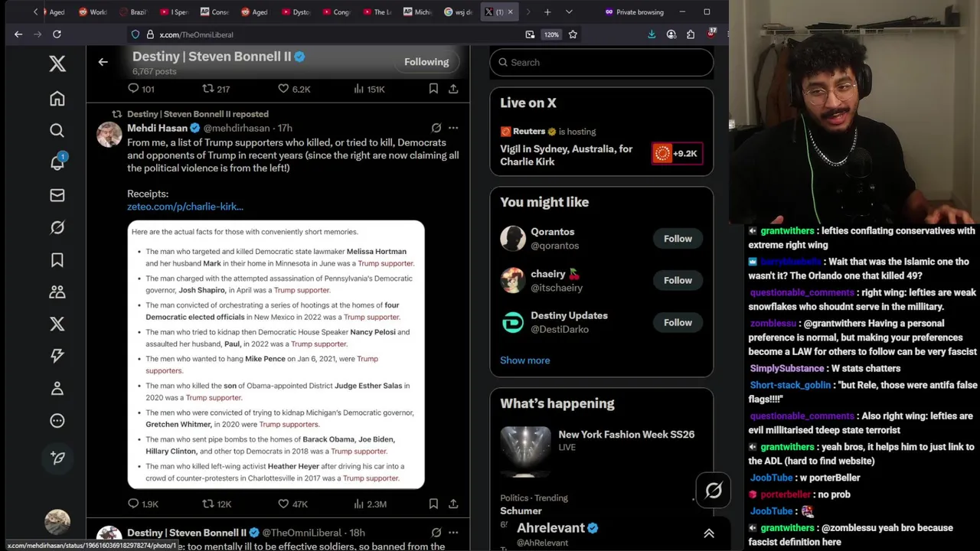Open Bookmarks in sidebar
Viewport: 980px width, 551px height.
57,260
